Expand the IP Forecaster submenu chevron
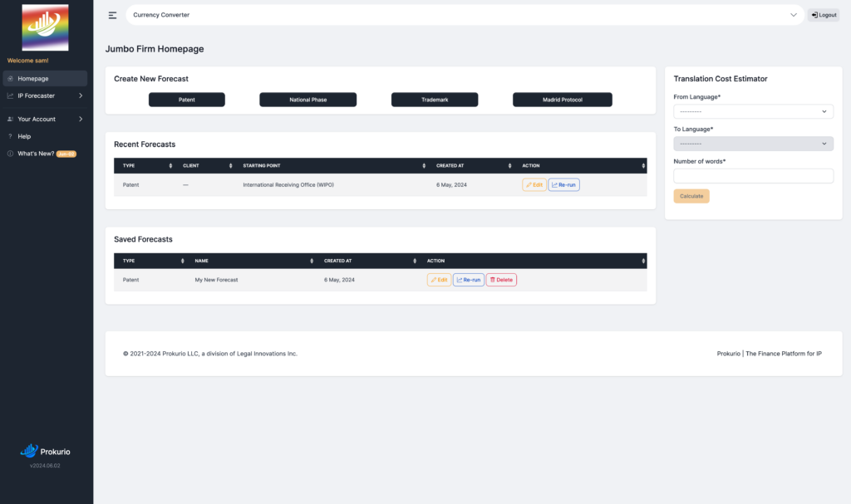 [x=81, y=95]
